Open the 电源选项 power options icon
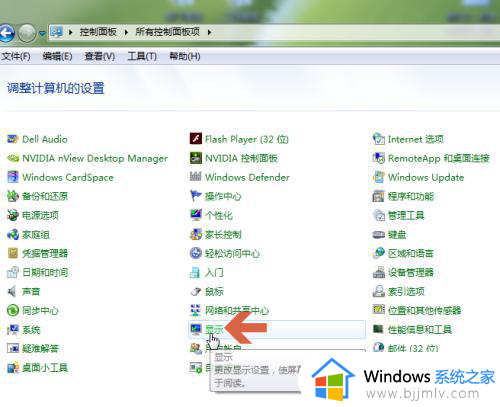500x407 pixels. (x=13, y=215)
